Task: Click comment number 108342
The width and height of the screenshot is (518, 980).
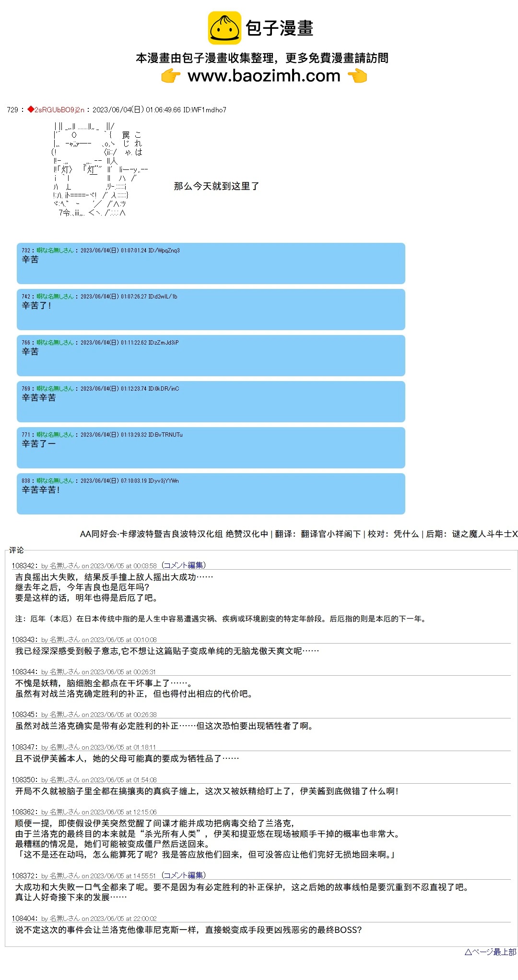Action: click(x=24, y=566)
